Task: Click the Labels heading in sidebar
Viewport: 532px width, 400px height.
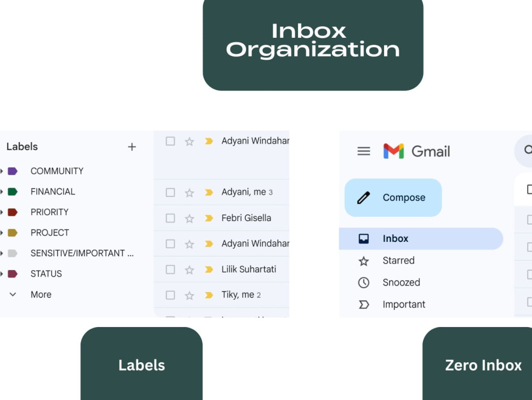Action: pyautogui.click(x=22, y=146)
